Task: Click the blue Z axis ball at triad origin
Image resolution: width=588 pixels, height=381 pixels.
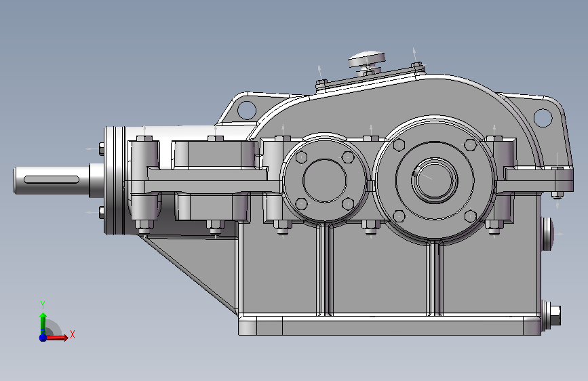Action: point(43,338)
